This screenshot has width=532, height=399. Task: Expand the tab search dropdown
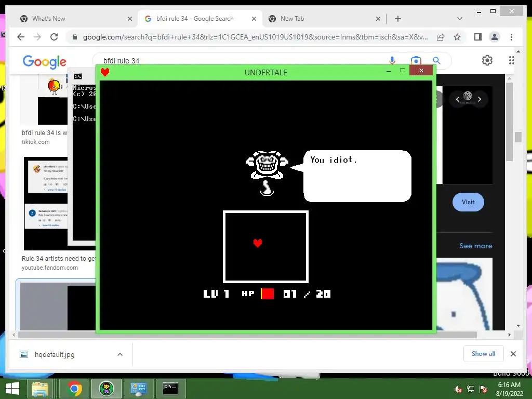pos(460,19)
